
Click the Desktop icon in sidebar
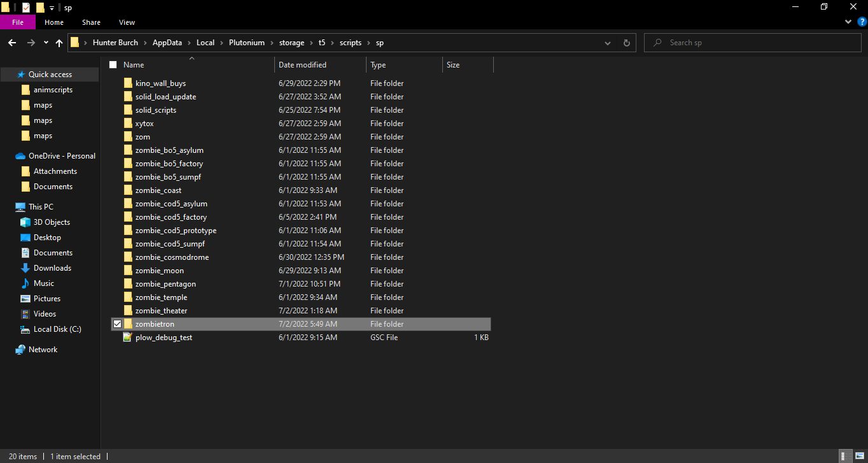point(25,238)
